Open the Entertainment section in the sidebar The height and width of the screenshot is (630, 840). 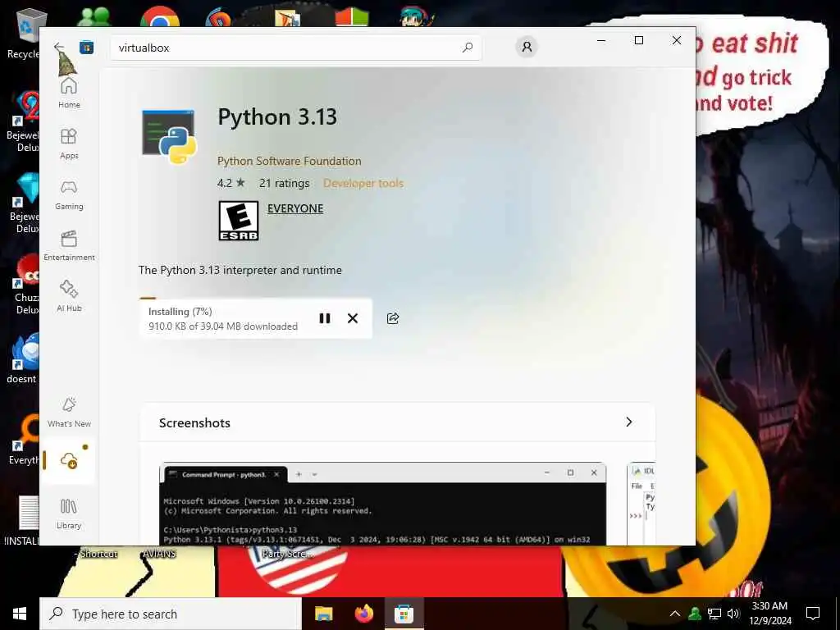point(69,246)
